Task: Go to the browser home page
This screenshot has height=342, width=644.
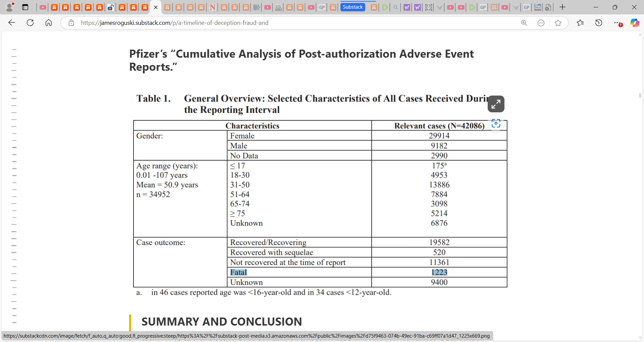Action: pyautogui.click(x=49, y=23)
